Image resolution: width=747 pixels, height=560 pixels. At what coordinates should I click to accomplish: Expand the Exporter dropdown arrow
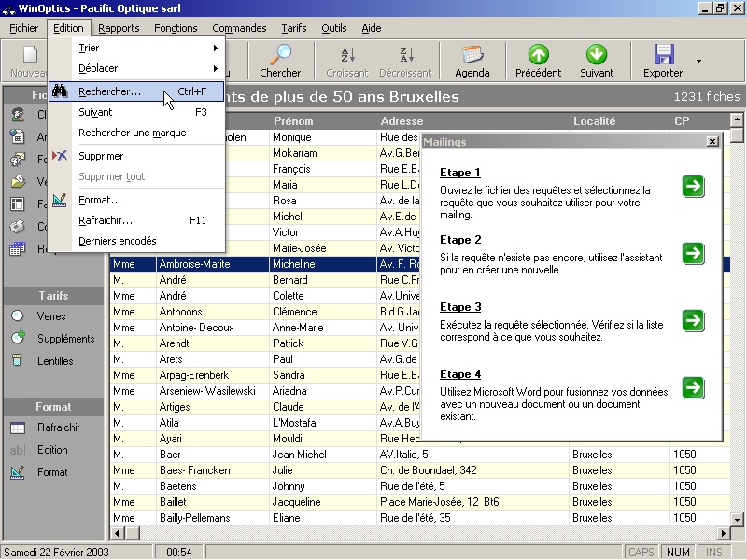pos(699,61)
